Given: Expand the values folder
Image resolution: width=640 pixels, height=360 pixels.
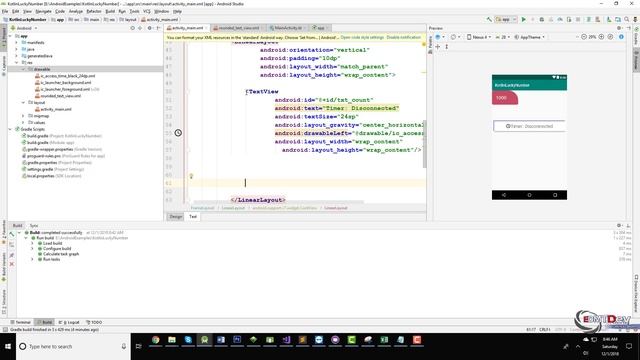Looking at the screenshot, I should 23,122.
